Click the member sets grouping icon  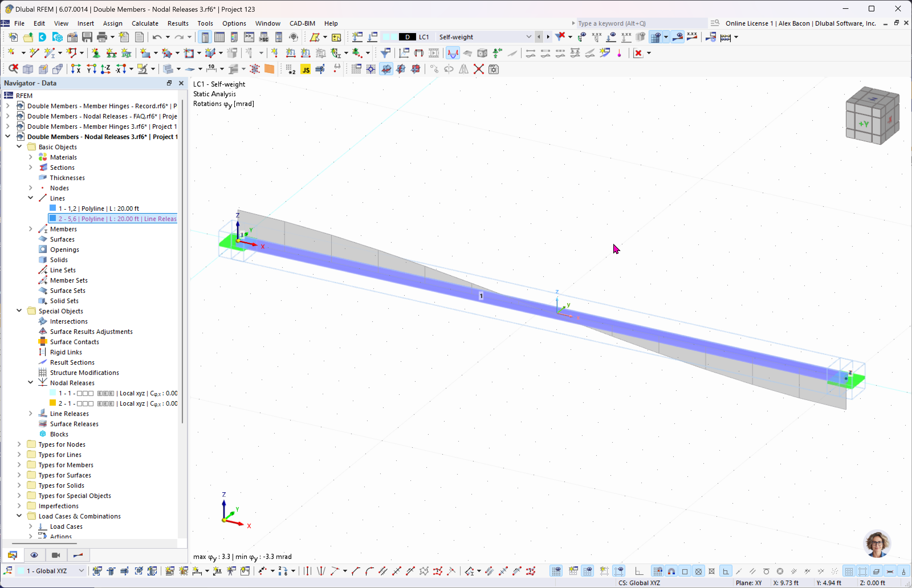42,280
